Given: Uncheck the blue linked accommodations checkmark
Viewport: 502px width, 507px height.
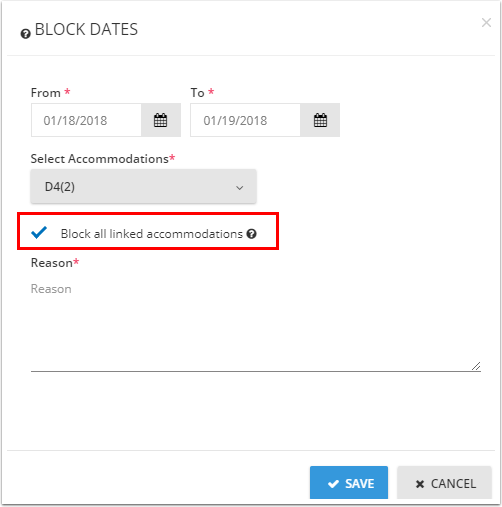Looking at the screenshot, I should point(39,232).
